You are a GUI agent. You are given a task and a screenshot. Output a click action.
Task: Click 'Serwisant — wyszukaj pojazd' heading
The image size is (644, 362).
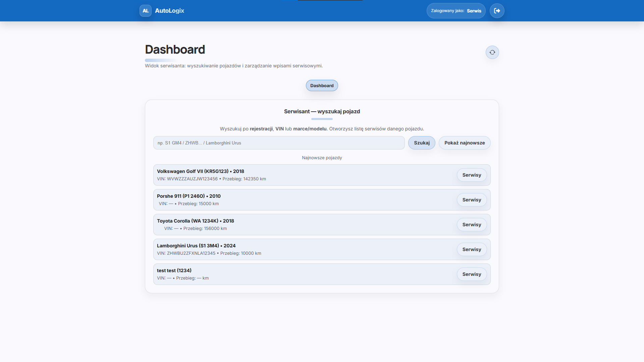[322, 111]
